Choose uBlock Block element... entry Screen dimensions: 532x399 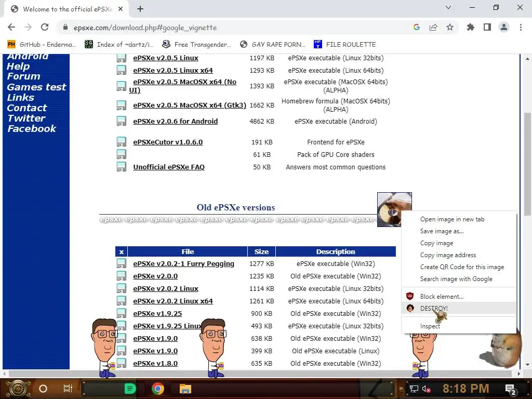pos(459,296)
